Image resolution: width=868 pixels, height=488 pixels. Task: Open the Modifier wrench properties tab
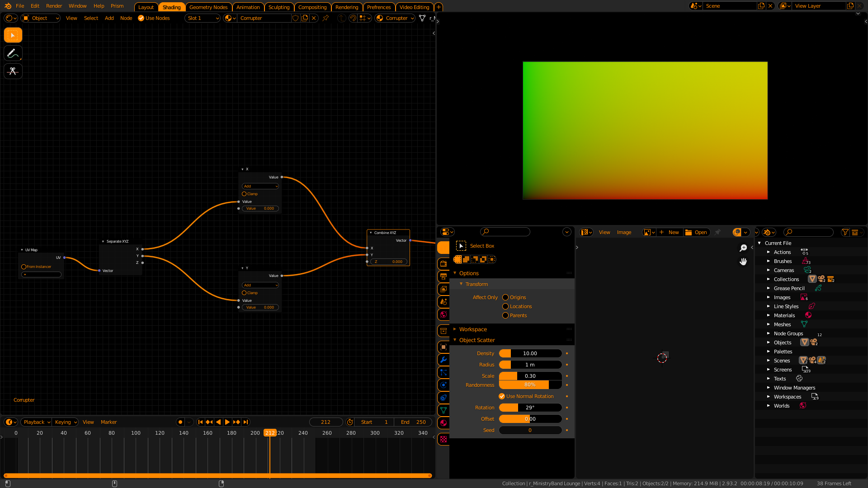point(443,360)
